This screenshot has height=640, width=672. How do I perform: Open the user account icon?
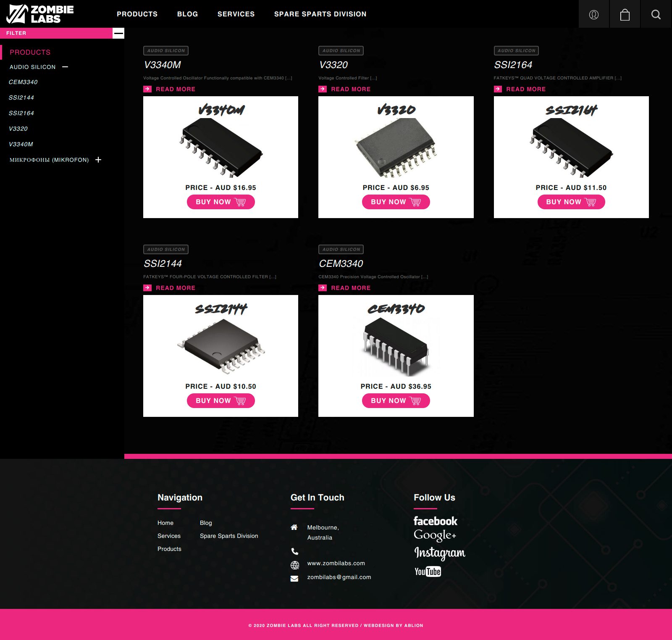(593, 15)
